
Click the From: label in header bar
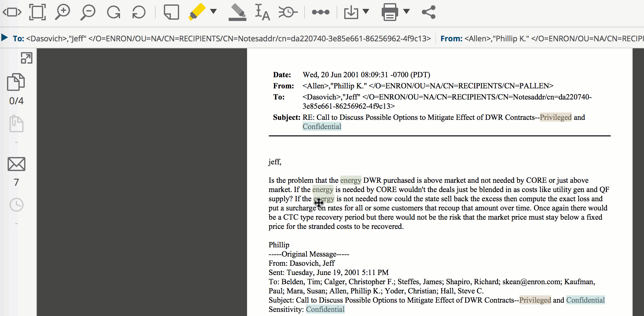tap(452, 38)
